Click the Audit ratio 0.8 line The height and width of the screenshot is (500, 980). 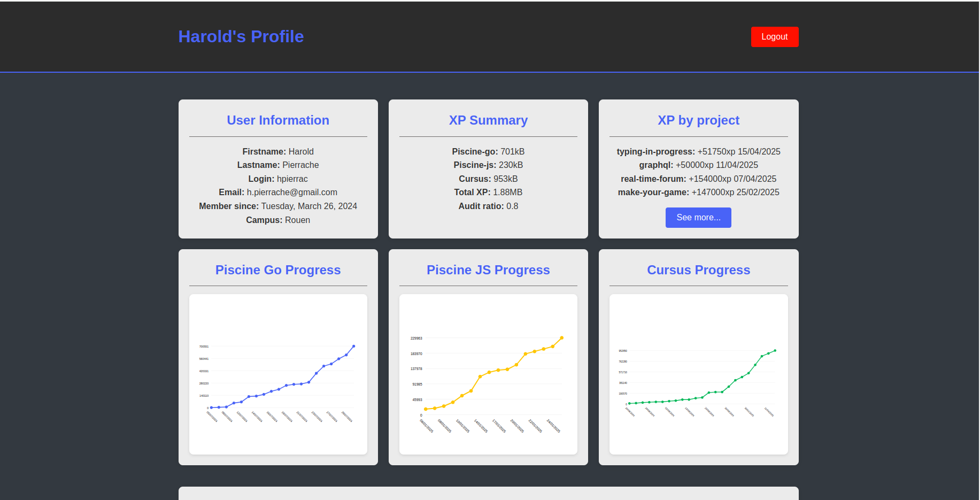point(488,206)
